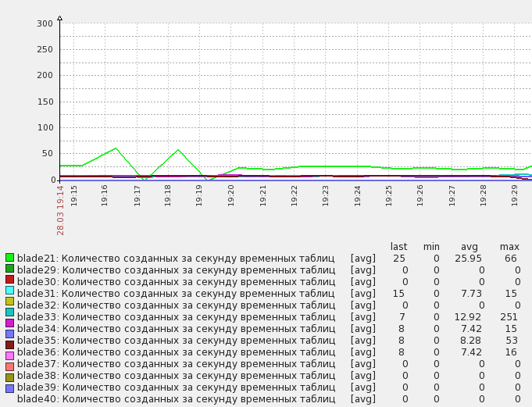Click the 19:26 time axis label
The height and width of the screenshot is (407, 532).
point(420,196)
